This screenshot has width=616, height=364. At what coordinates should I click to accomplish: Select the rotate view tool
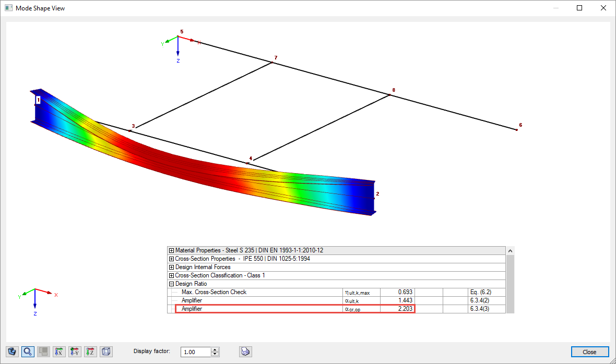tap(12, 351)
